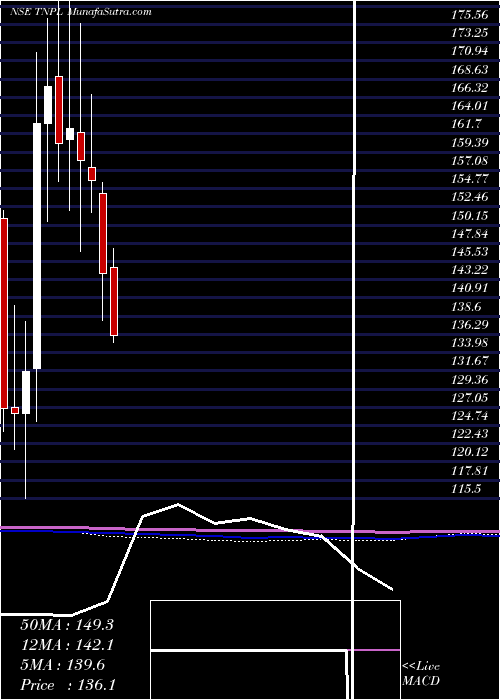This screenshot has width=500, height=700.
Task: Click the 12MA : 142.1 readout
Action: 67,645
